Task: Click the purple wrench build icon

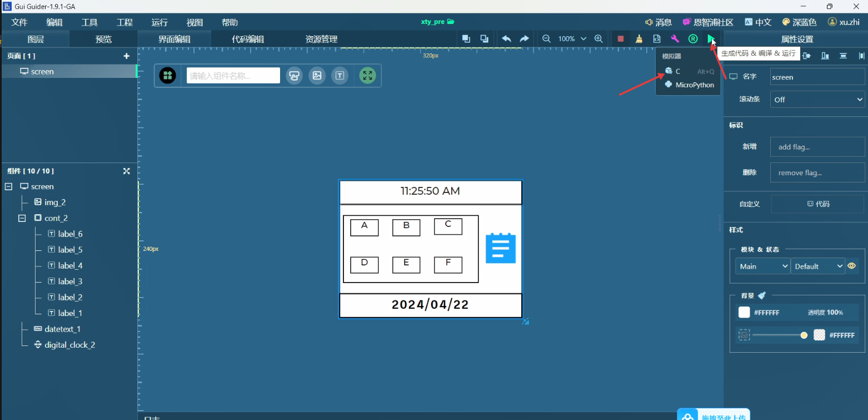Action: click(x=675, y=39)
